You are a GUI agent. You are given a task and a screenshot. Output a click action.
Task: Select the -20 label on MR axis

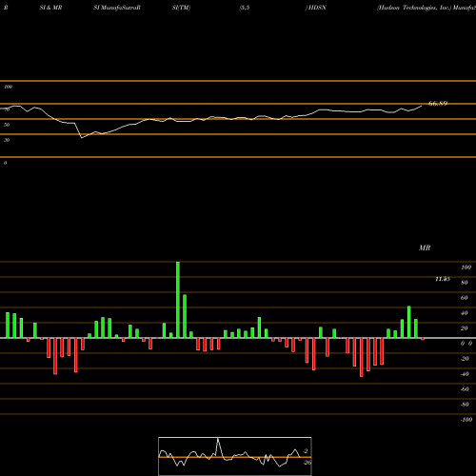tap(465, 359)
